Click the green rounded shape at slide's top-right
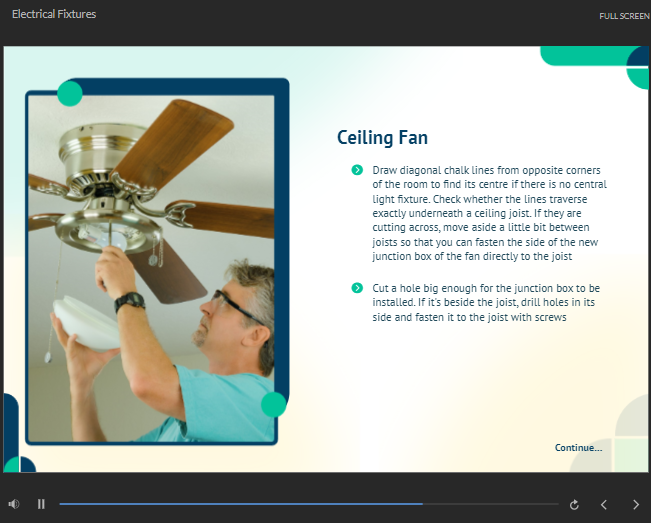 click(x=585, y=56)
